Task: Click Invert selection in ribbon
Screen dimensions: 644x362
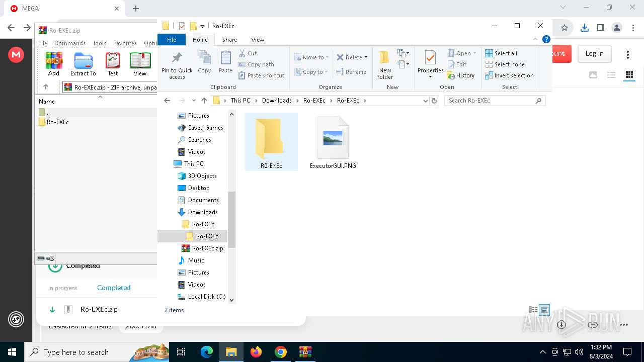Action: (x=509, y=75)
